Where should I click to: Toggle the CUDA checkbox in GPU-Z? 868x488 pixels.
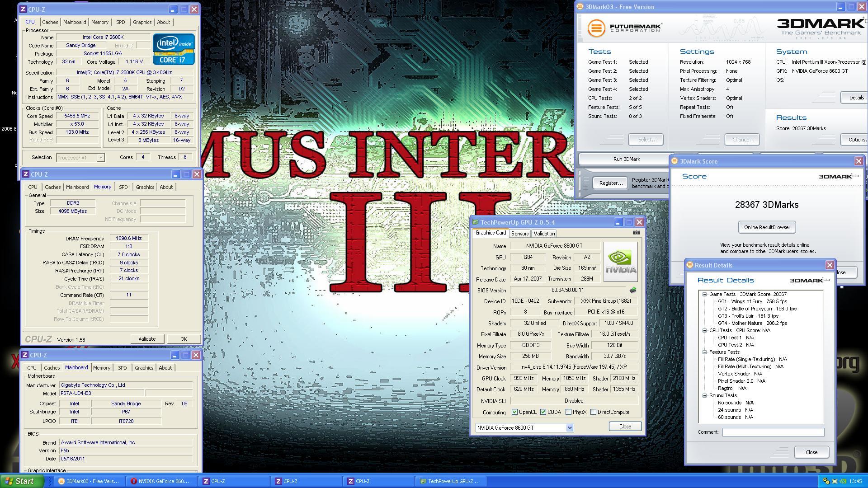click(x=543, y=412)
